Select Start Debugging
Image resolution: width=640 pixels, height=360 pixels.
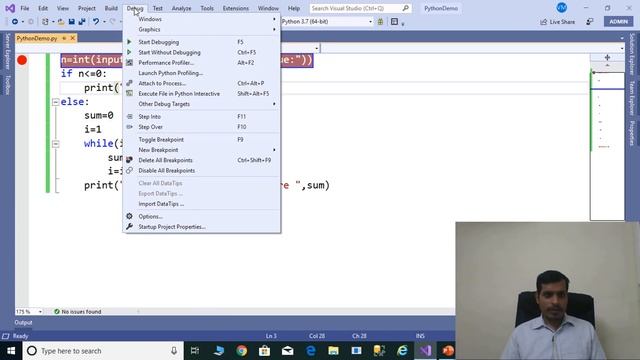202,42
